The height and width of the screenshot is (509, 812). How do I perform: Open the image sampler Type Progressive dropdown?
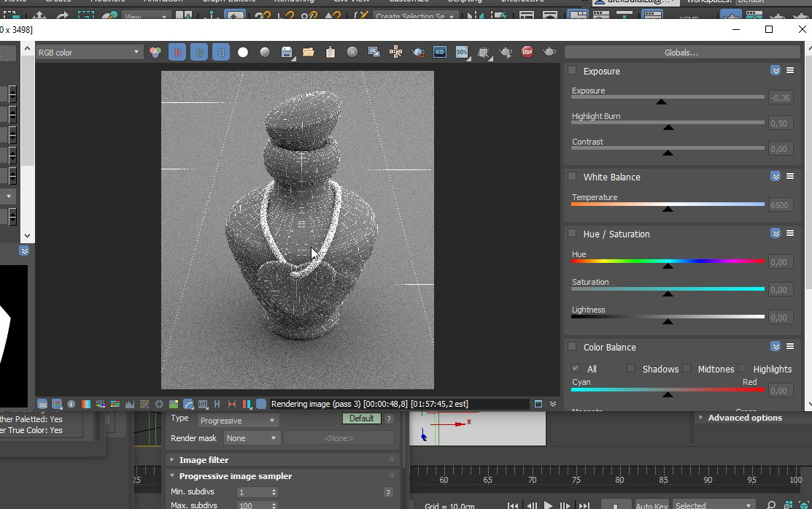238,421
